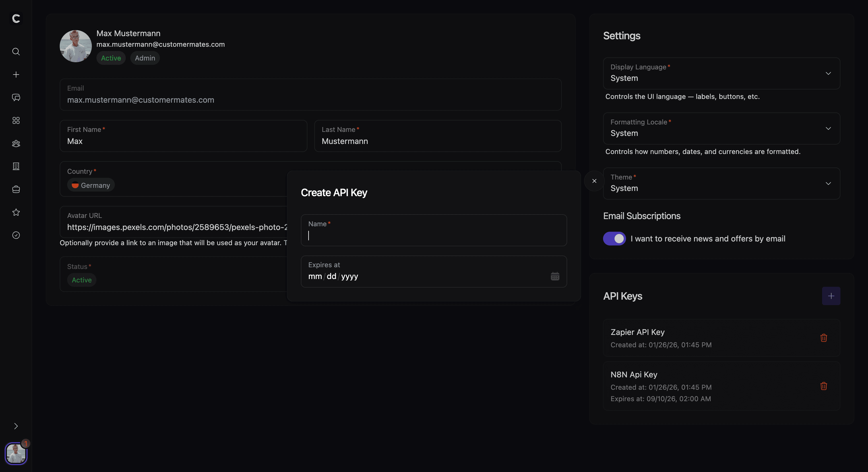Expand the collapsed sidebar with the arrow

(x=16, y=426)
